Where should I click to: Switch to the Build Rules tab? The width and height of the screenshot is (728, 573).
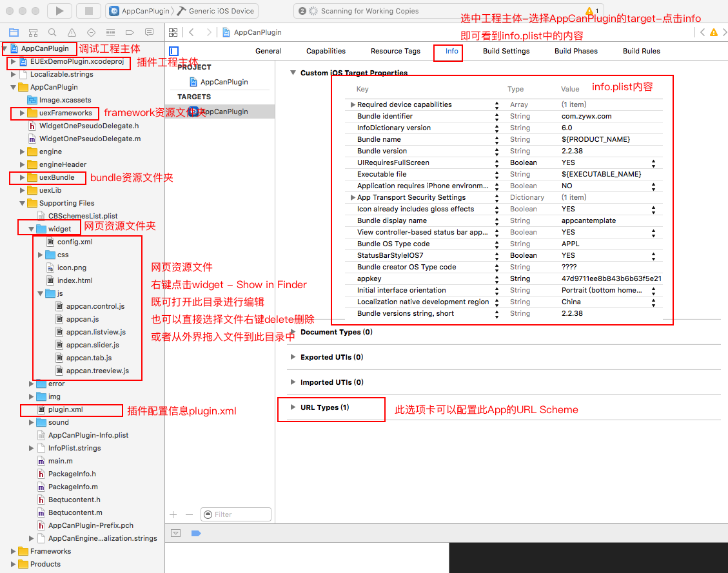(641, 51)
